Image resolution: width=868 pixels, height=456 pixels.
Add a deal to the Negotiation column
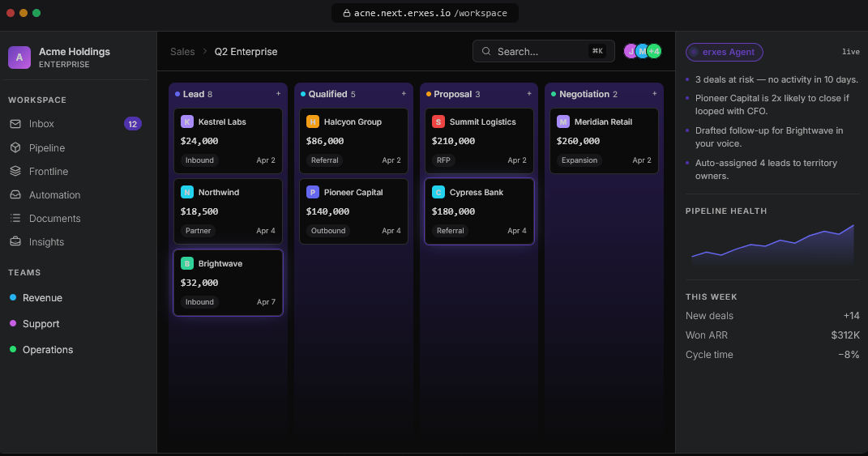654,94
